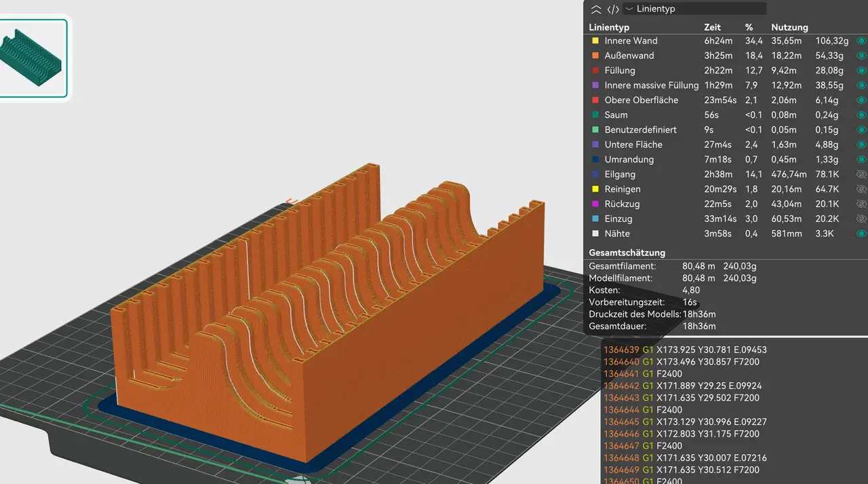Screen dimensions: 868x484
Task: Click the green Saum color swatch
Action: [x=595, y=115]
